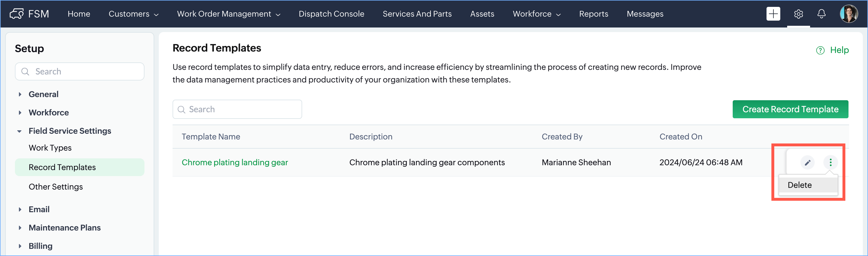The image size is (868, 256).
Task: Click the Help question mark icon
Action: pos(820,50)
